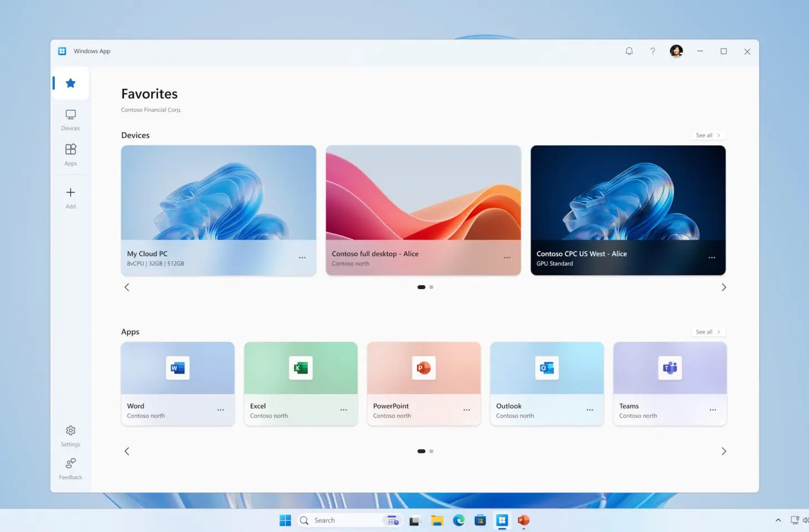This screenshot has width=809, height=532.
Task: Click See all next to Devices
Action: pyautogui.click(x=708, y=135)
